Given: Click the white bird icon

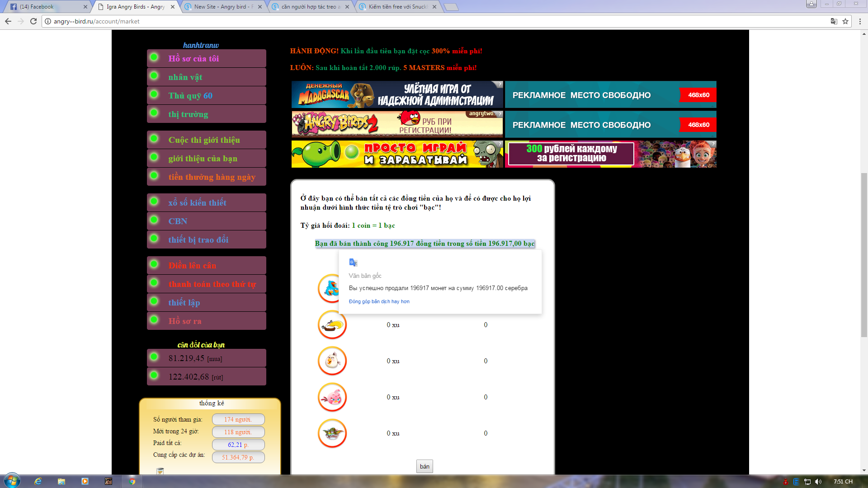Looking at the screenshot, I should coord(332,361).
